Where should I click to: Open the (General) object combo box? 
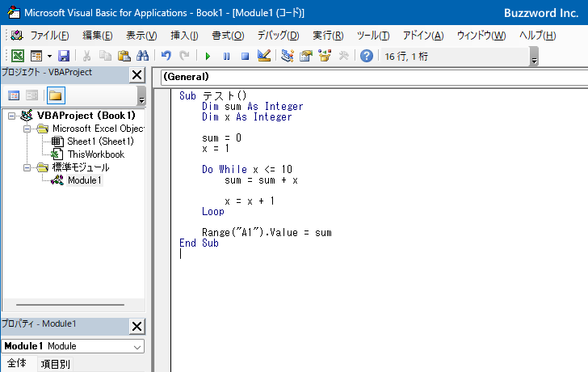pos(374,77)
